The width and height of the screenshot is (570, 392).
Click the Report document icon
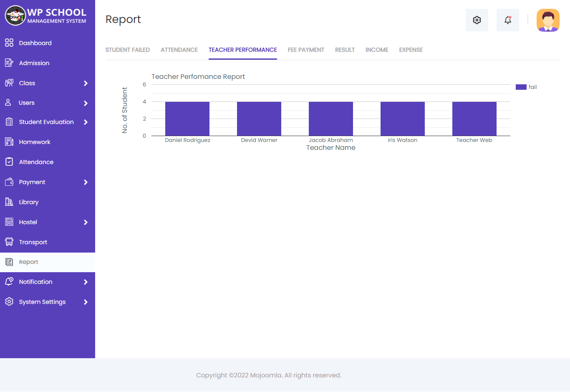click(x=9, y=262)
